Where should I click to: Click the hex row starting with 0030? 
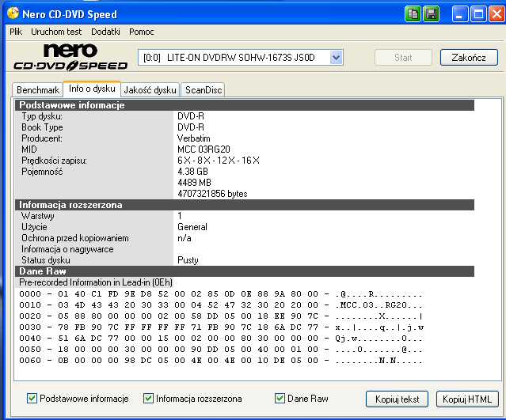click(221, 327)
